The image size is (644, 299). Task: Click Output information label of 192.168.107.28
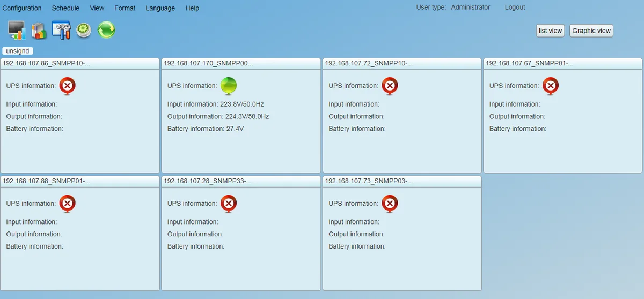click(x=195, y=235)
